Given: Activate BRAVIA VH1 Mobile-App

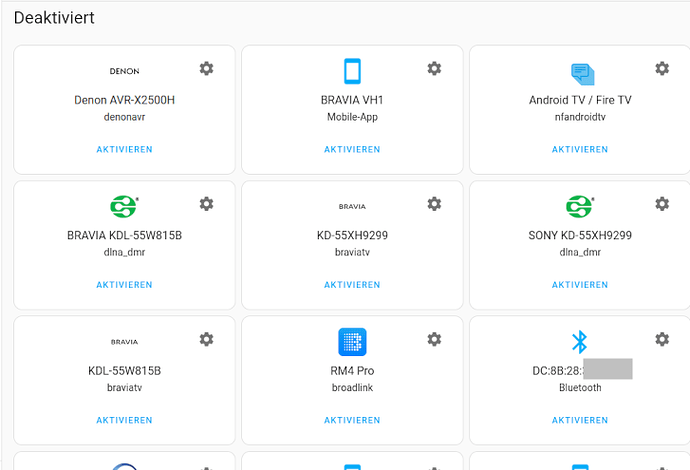Looking at the screenshot, I should (352, 150).
